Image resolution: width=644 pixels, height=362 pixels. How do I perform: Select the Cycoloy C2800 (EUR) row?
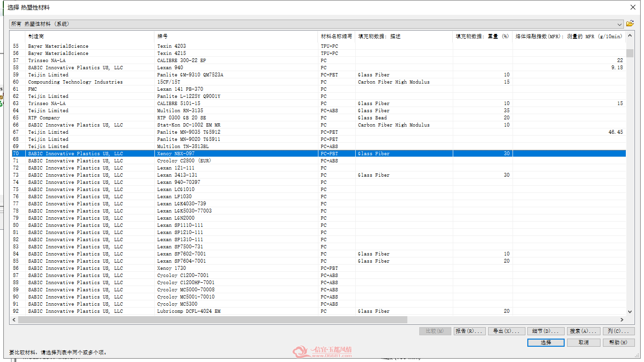point(318,161)
